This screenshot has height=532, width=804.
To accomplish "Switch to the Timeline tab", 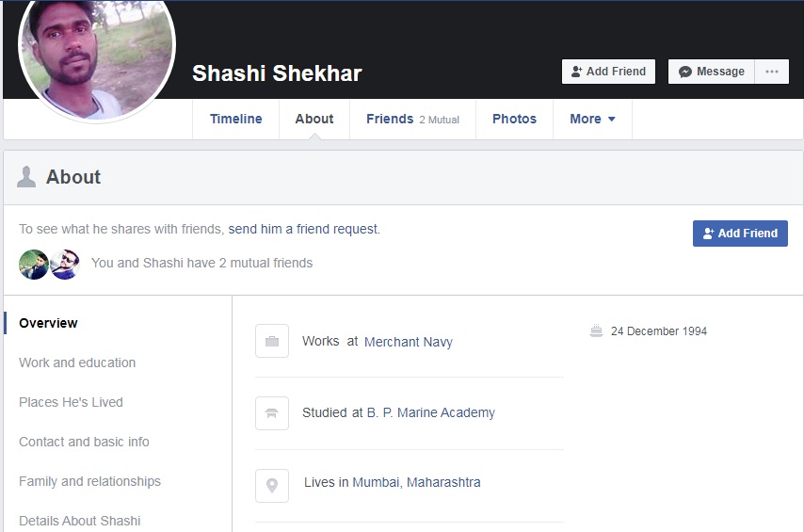I will 236,120.
